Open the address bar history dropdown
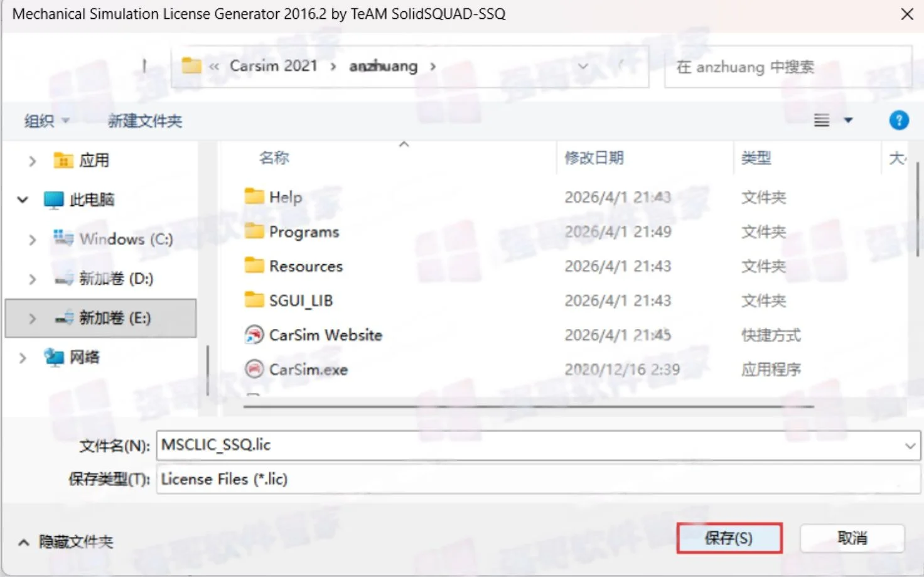This screenshot has width=924, height=577. pyautogui.click(x=583, y=66)
